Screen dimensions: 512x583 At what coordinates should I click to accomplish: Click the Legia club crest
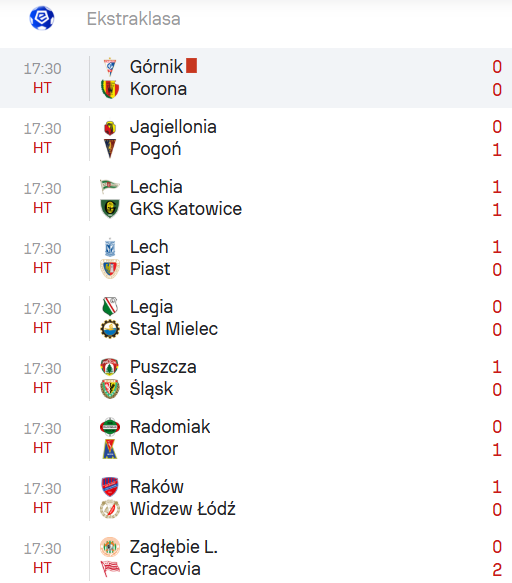point(110,307)
